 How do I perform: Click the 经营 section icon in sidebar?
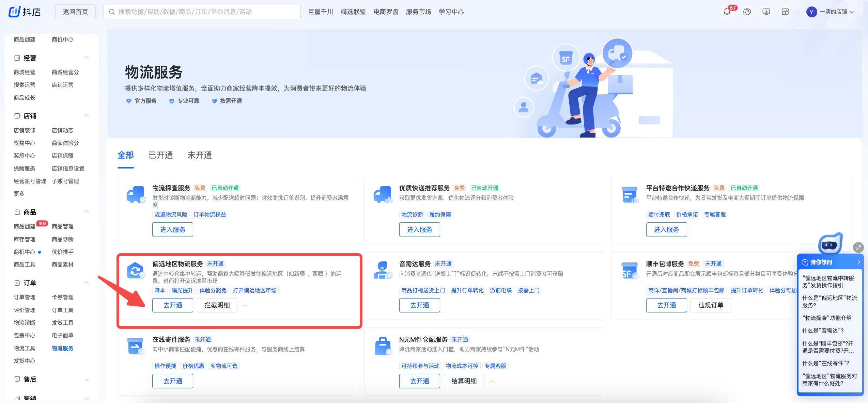(x=17, y=58)
